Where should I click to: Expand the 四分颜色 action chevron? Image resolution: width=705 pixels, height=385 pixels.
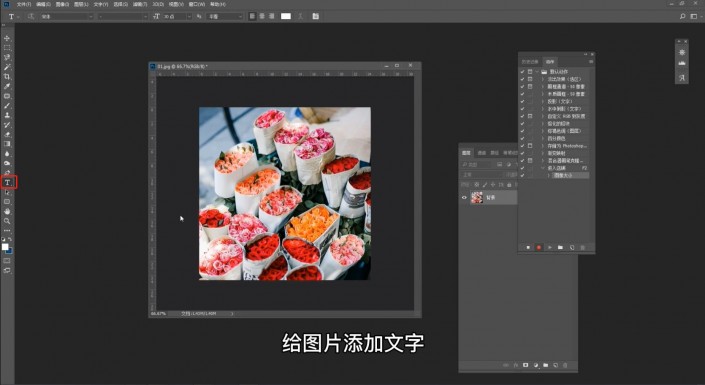543,138
